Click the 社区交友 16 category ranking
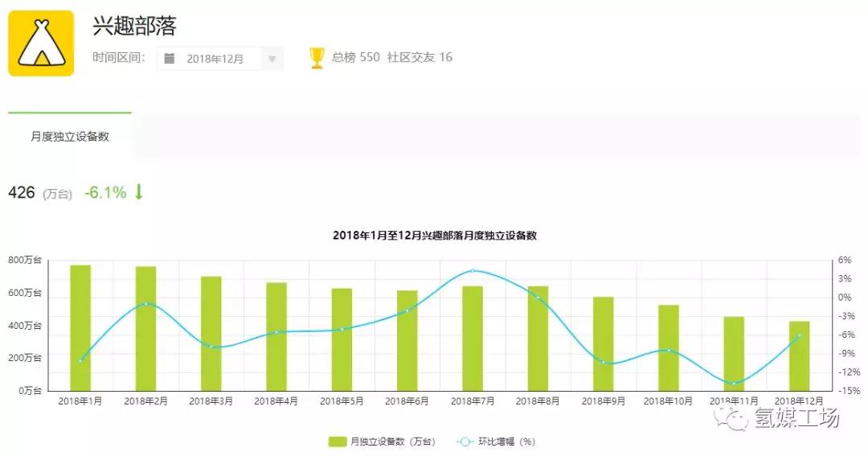 click(x=420, y=57)
